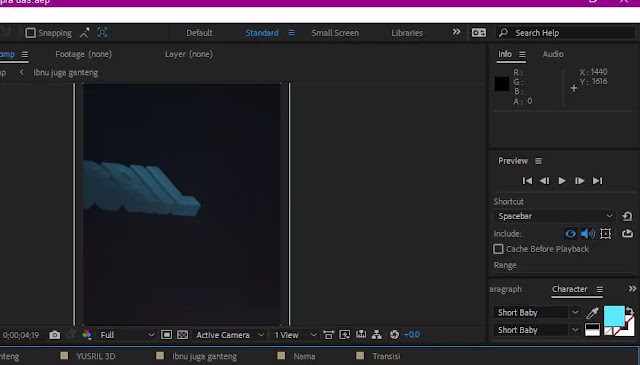Click the back arrow beside Ibnu juga ganteng
This screenshot has height=365, width=640.
(x=22, y=72)
